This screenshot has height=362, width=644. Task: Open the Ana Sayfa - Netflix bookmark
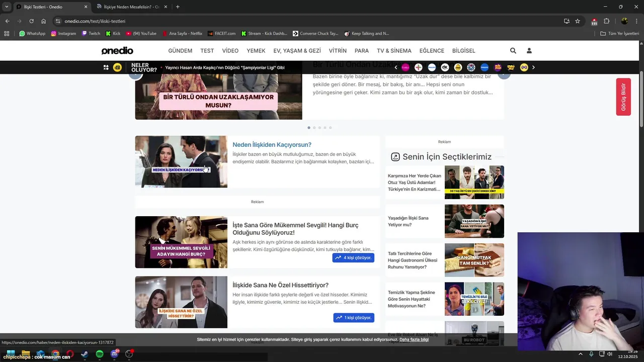point(183,34)
